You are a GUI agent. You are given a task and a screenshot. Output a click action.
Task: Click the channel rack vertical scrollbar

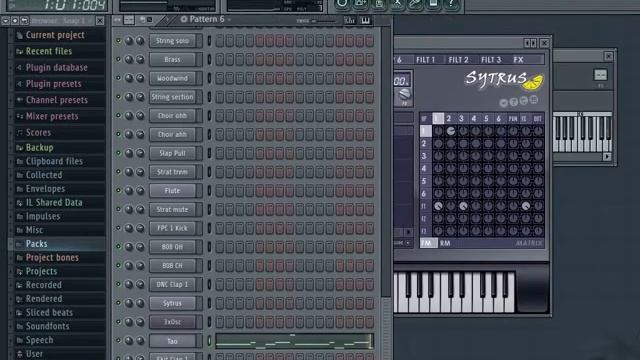pyautogui.click(x=386, y=163)
